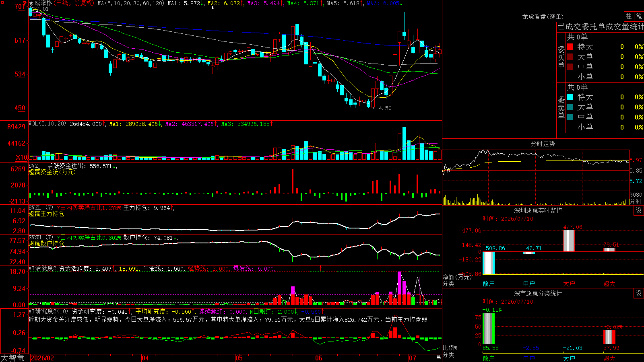Open 设 settings for 深市超赢分类统计
This screenshot has height=362, width=644.
tap(639, 293)
